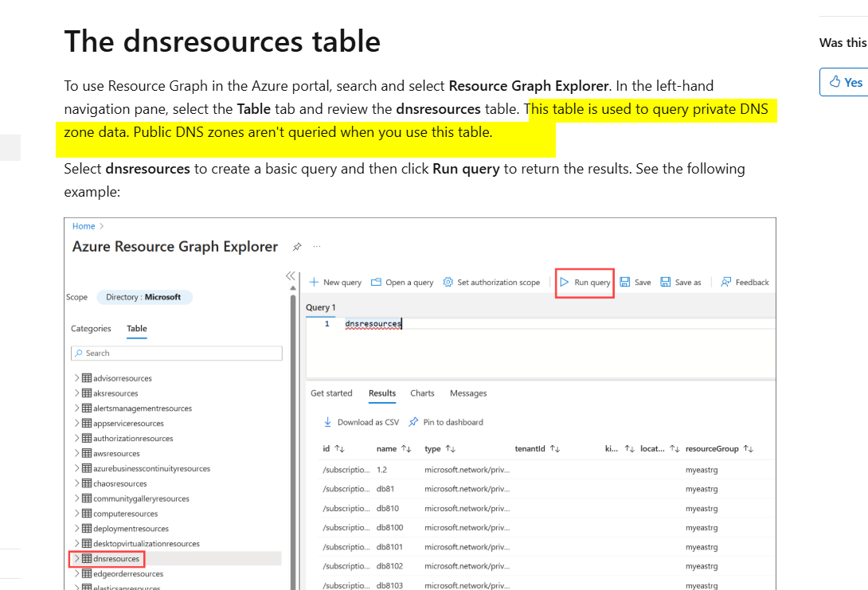868x590 pixels.
Task: Expand the alertsmanagementresources table node
Action: (x=76, y=408)
